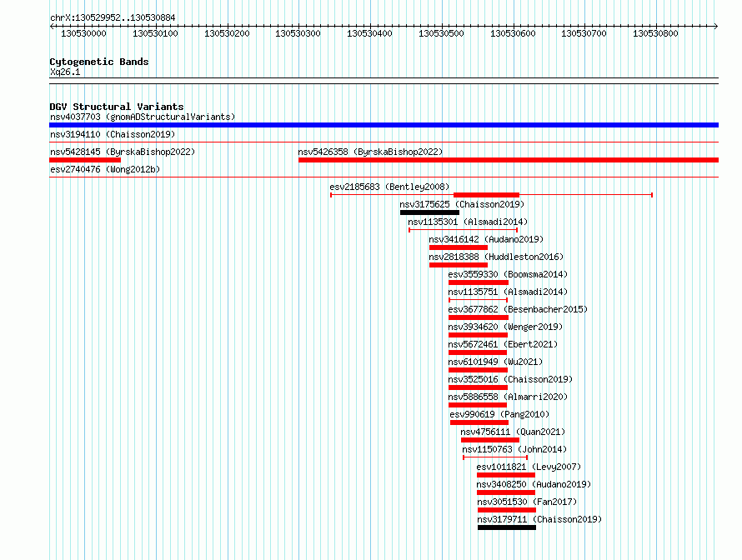Viewport: 742px width, 560px height.
Task: Click ruler position 130530800
Action: coord(655,33)
